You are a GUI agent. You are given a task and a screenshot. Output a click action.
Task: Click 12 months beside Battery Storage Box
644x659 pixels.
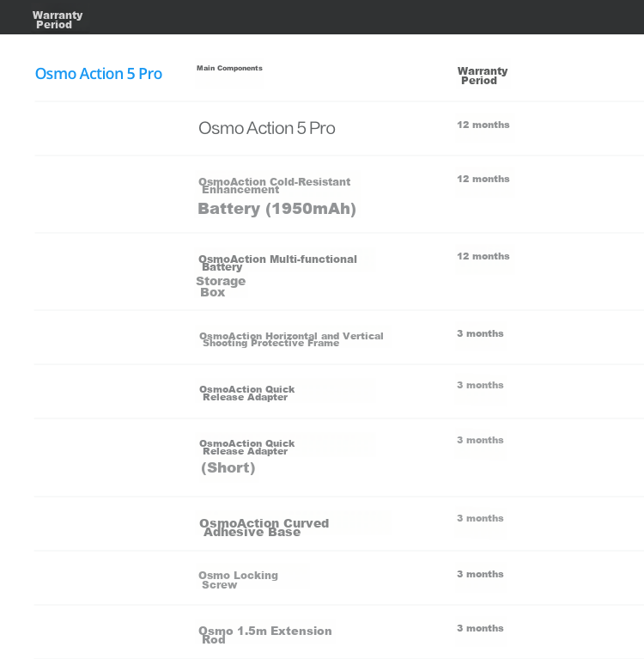click(483, 256)
